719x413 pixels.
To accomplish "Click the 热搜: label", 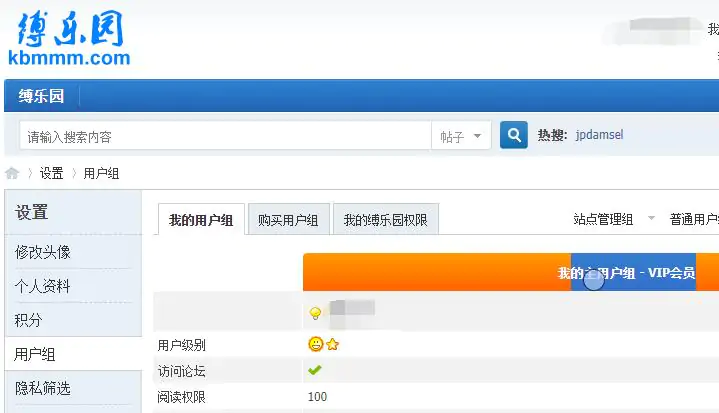I will [x=553, y=135].
